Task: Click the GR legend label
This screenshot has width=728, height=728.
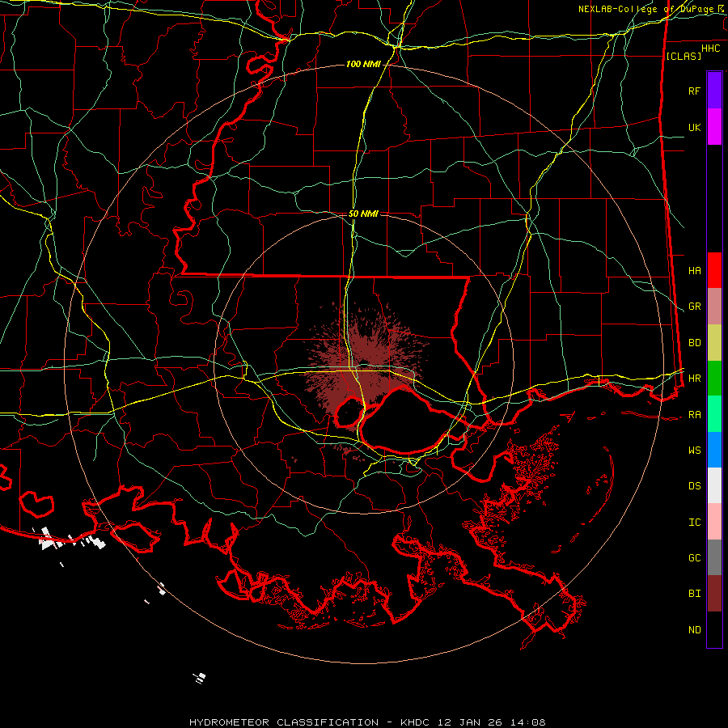Action: (x=694, y=307)
